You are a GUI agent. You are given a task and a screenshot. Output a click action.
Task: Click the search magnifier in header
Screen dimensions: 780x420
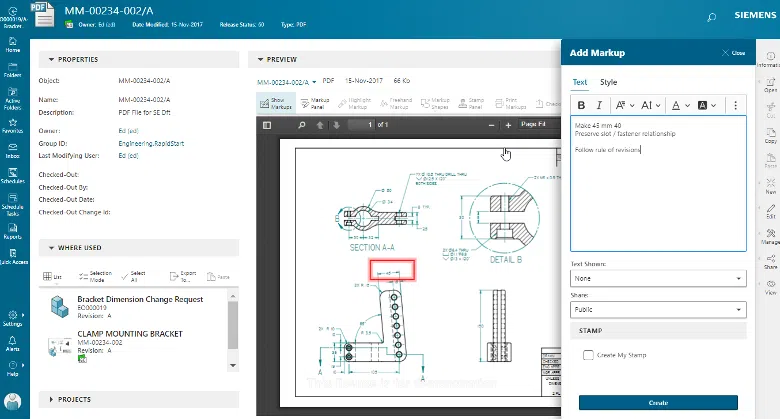point(711,17)
